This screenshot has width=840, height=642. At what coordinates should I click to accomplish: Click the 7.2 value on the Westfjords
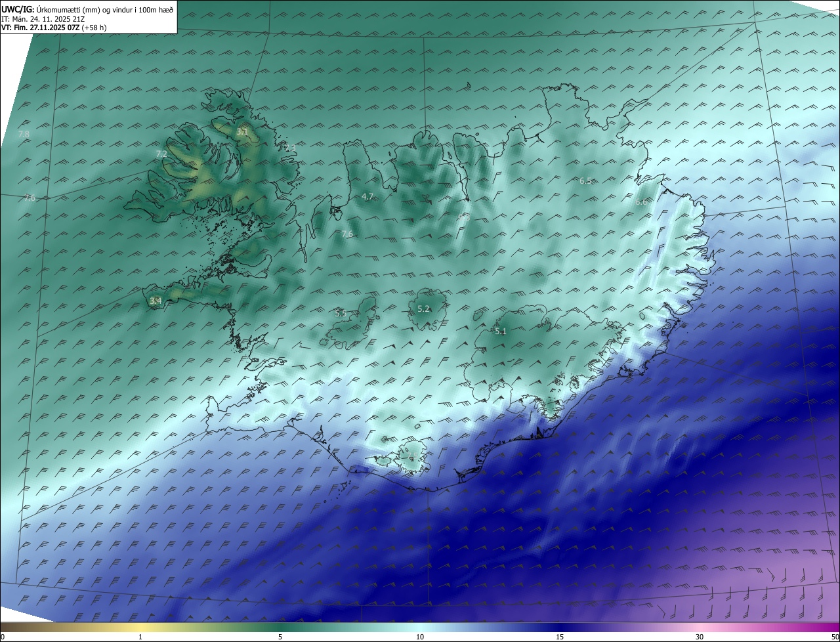tap(161, 154)
